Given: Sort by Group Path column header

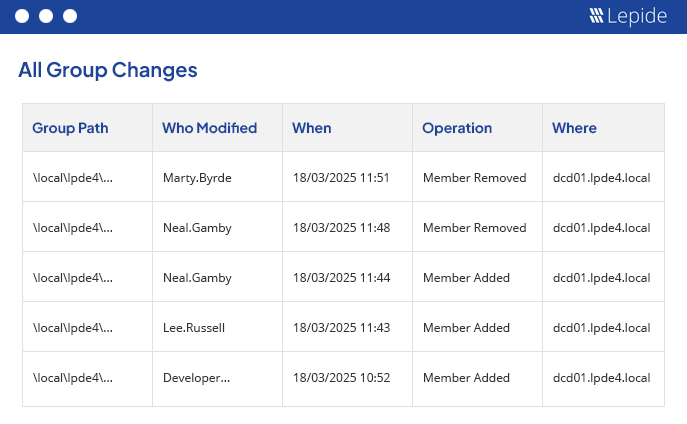Looking at the screenshot, I should pos(70,128).
